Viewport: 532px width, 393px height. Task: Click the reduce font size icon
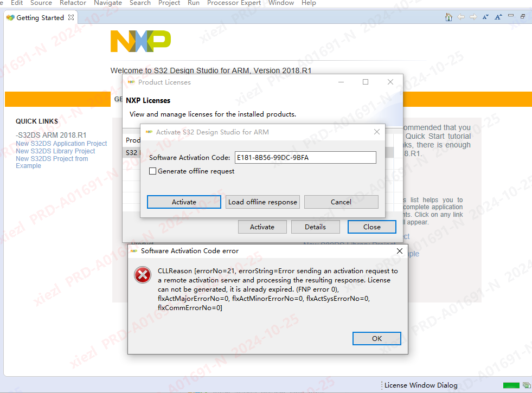pos(485,17)
